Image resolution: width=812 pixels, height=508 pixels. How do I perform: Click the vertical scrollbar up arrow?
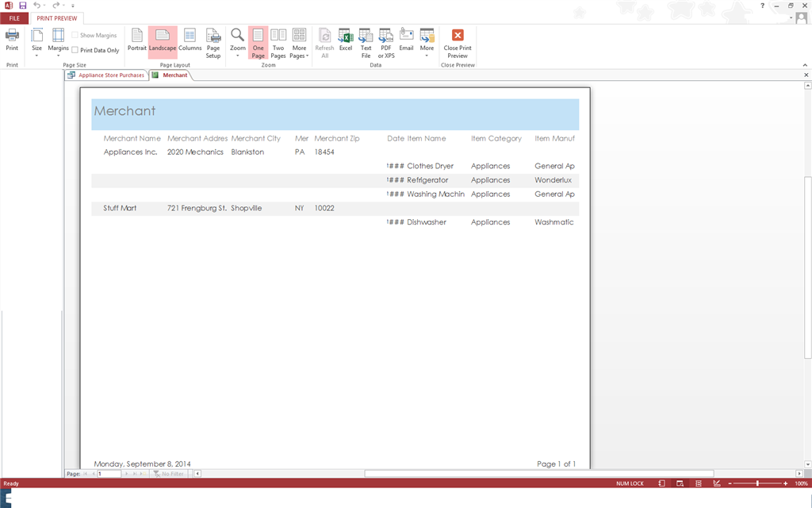coord(807,86)
